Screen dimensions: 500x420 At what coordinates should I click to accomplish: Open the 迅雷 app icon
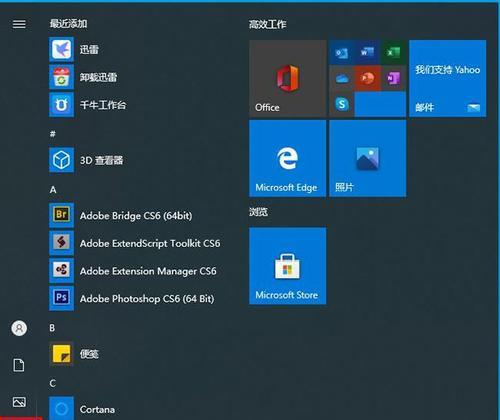61,50
